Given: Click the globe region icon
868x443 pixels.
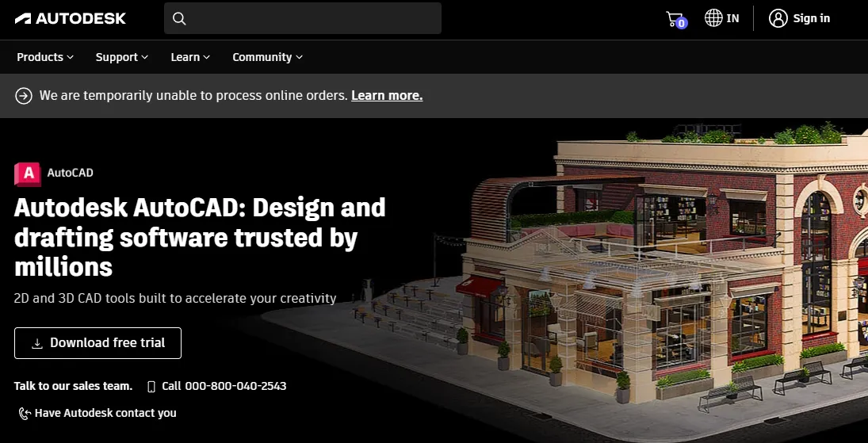Looking at the screenshot, I should (x=713, y=17).
